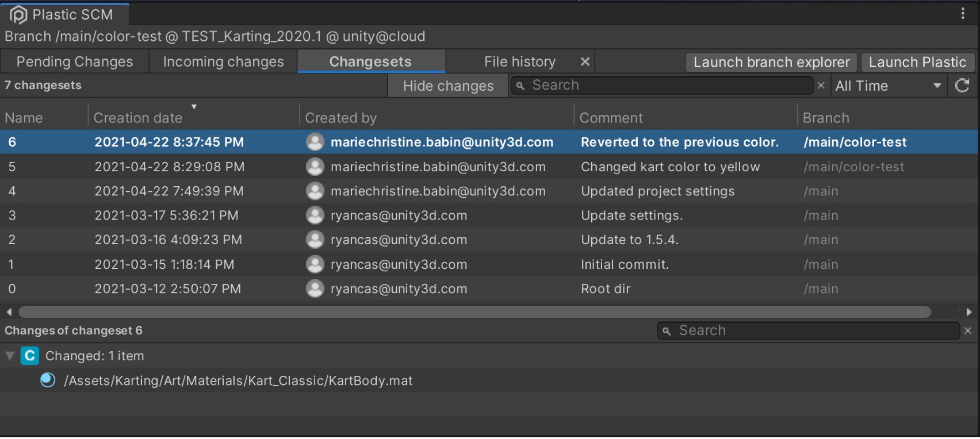The image size is (980, 439).
Task: Click avatar icon in changeset 1 row
Action: pos(315,264)
